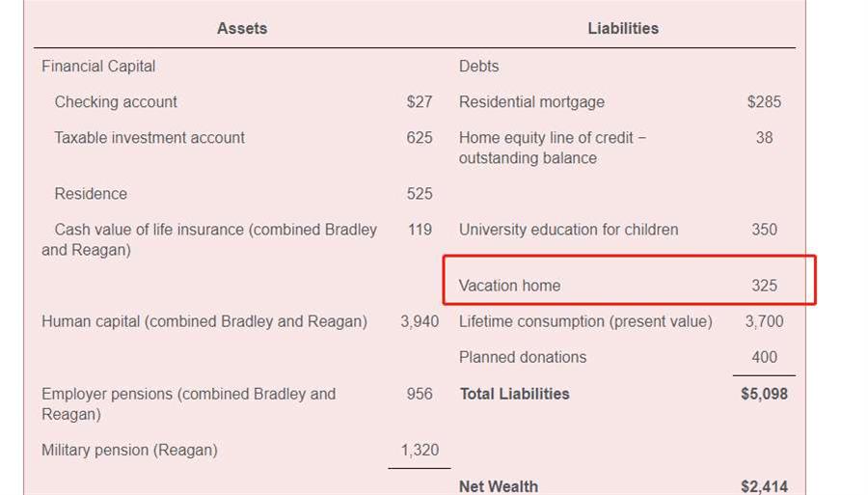Select the Human capital row label
Screen dimensions: 868x495
(x=204, y=321)
